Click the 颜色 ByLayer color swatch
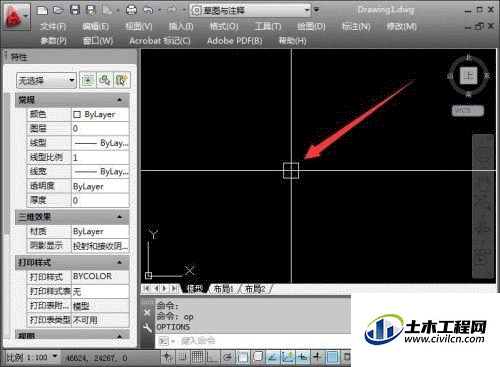Screen dimensions: 500x367 [77, 115]
